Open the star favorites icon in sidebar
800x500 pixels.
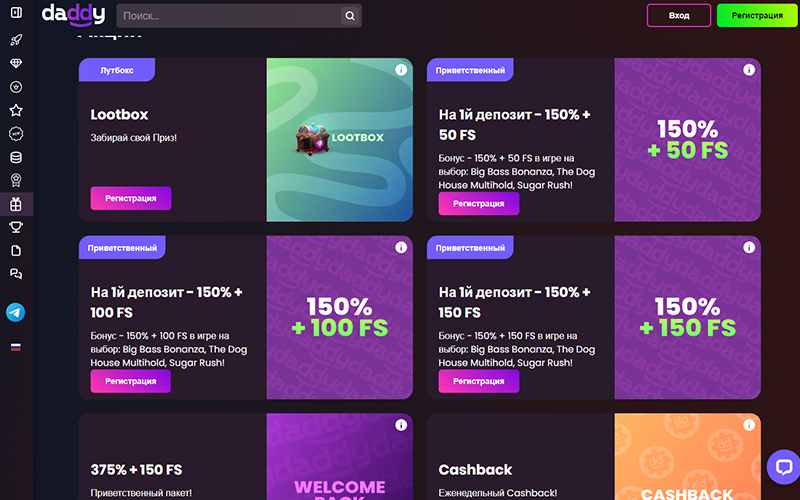(16, 110)
